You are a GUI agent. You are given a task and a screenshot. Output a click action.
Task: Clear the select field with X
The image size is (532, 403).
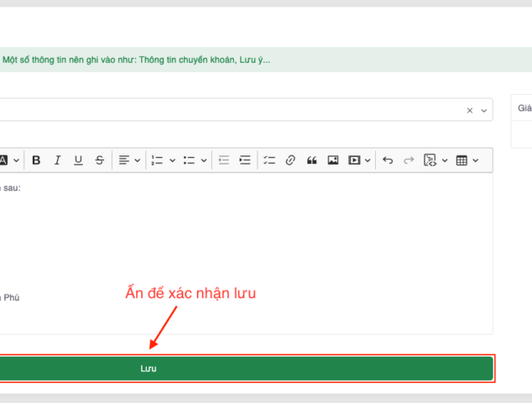click(470, 110)
